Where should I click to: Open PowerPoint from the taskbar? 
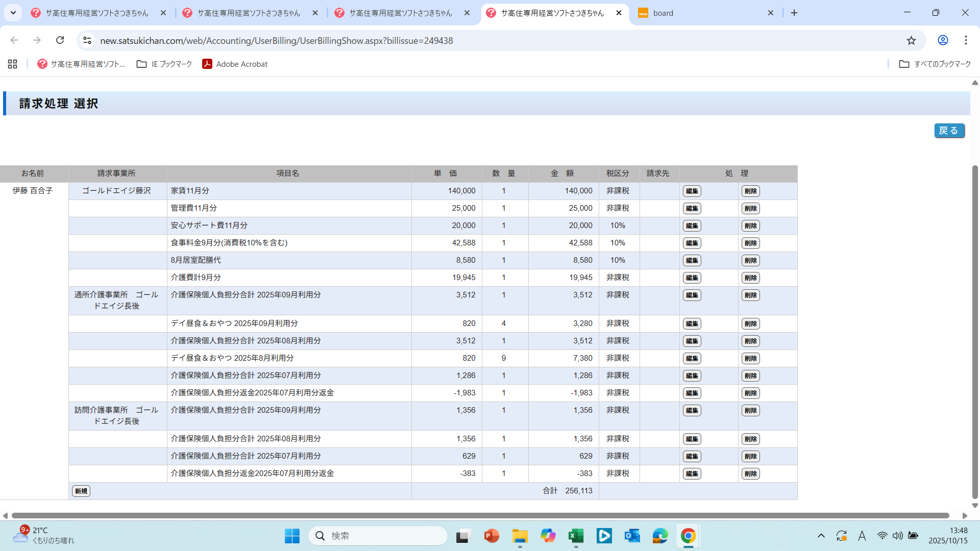[491, 536]
